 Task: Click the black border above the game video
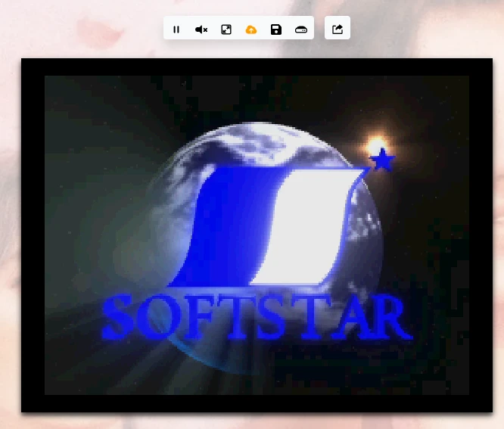256,67
